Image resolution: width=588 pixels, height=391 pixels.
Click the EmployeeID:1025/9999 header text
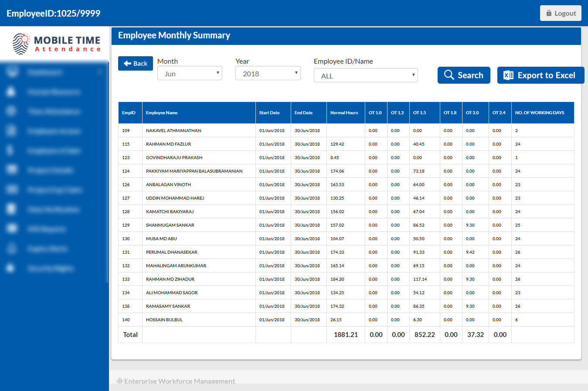(53, 14)
